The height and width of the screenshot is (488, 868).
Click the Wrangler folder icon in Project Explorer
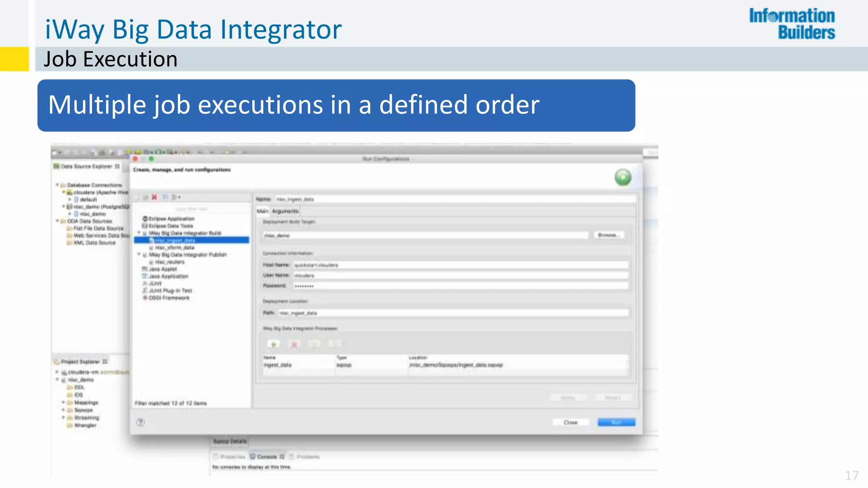point(70,425)
